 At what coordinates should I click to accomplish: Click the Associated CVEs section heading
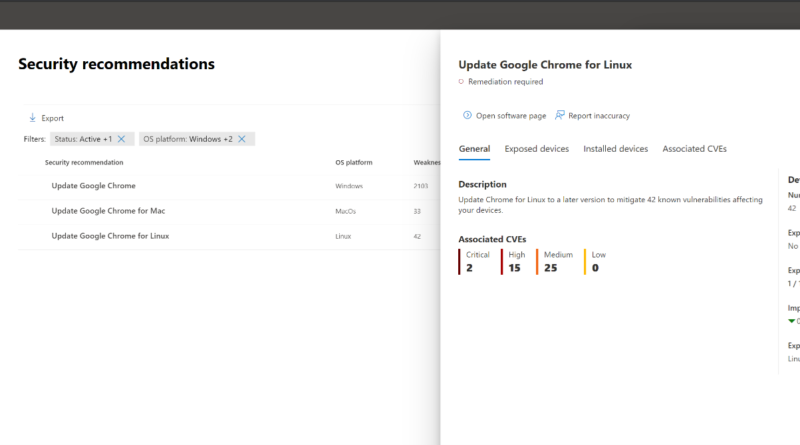tap(492, 239)
